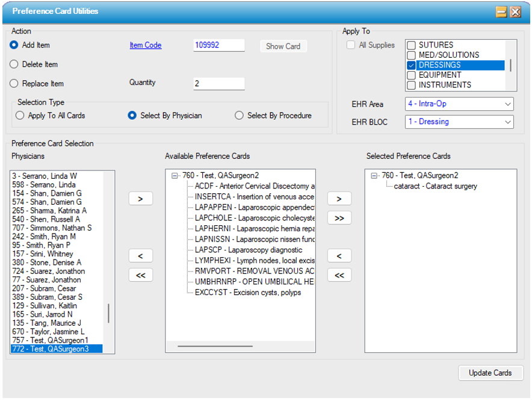Click the Quantity input field
532x401 pixels.
click(218, 84)
